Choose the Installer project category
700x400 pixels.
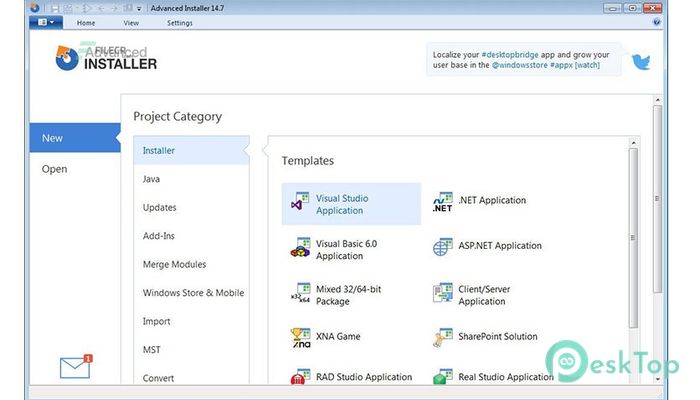pos(191,150)
